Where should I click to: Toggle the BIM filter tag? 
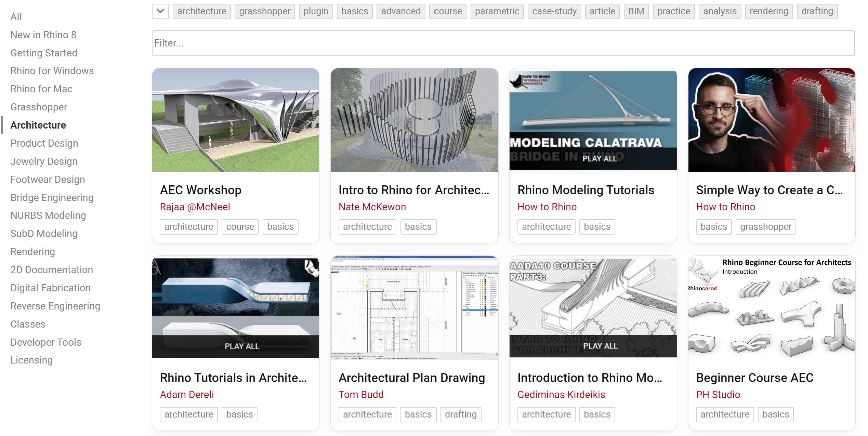(x=636, y=11)
